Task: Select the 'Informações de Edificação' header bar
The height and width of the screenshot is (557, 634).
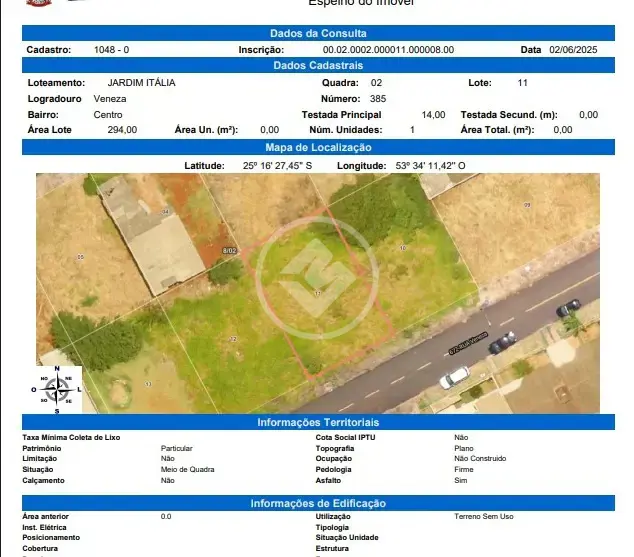Action: [x=318, y=503]
